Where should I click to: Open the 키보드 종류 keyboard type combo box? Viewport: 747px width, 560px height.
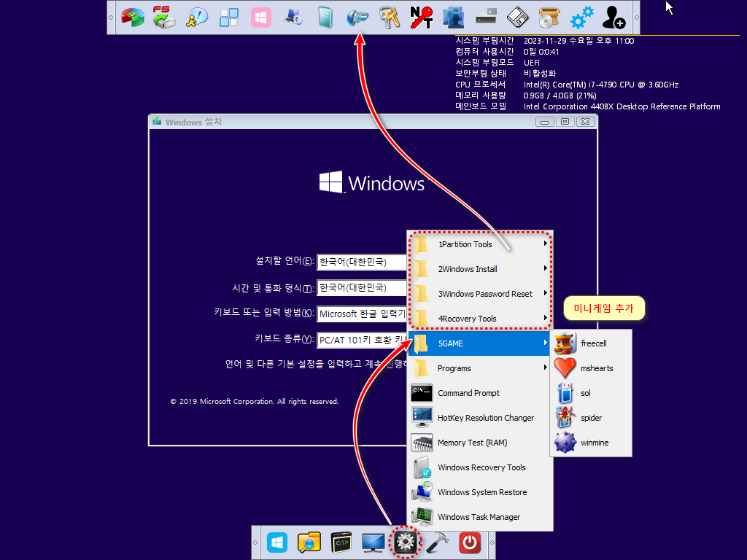point(362,340)
